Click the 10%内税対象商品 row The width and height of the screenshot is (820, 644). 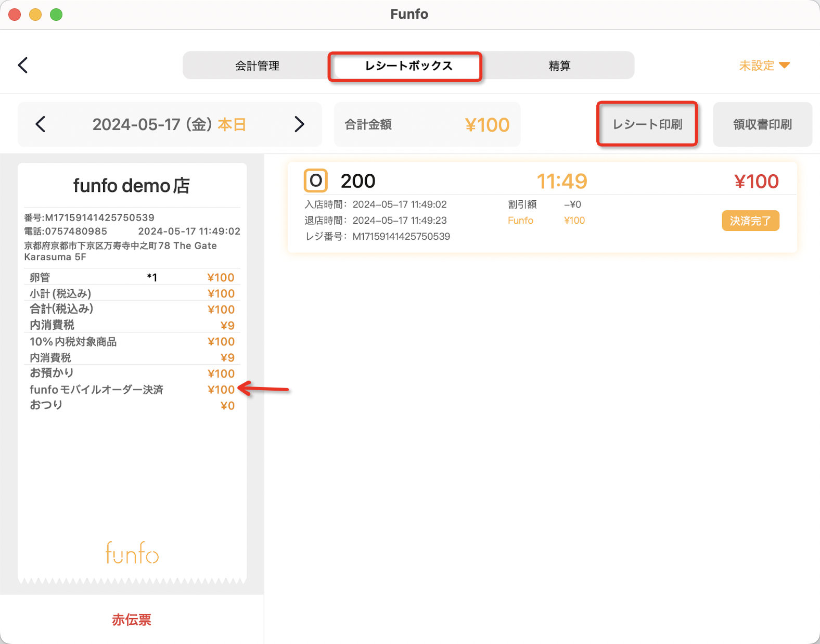[x=132, y=342]
